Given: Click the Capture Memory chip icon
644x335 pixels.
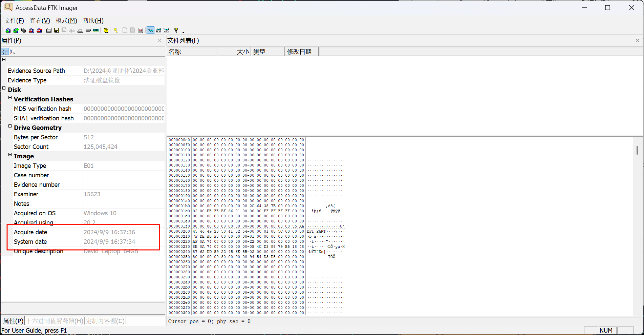Looking at the screenshot, I should tap(96, 30).
